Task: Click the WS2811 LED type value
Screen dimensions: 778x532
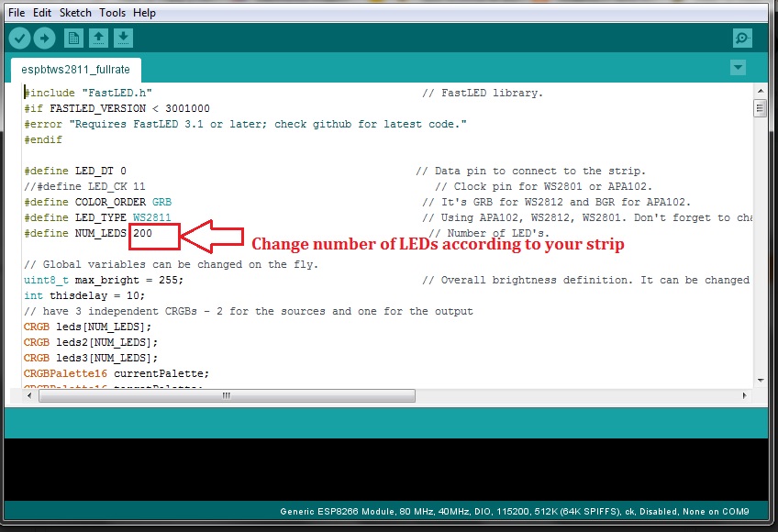Action: coord(151,218)
